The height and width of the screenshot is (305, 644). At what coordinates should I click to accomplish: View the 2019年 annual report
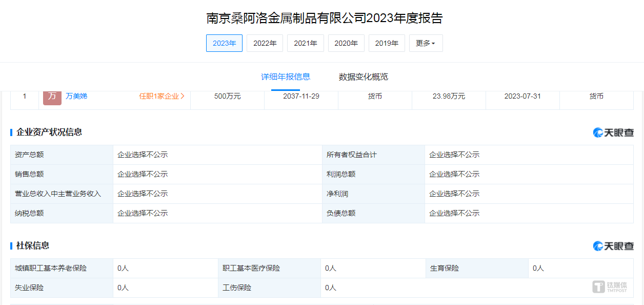pyautogui.click(x=387, y=43)
